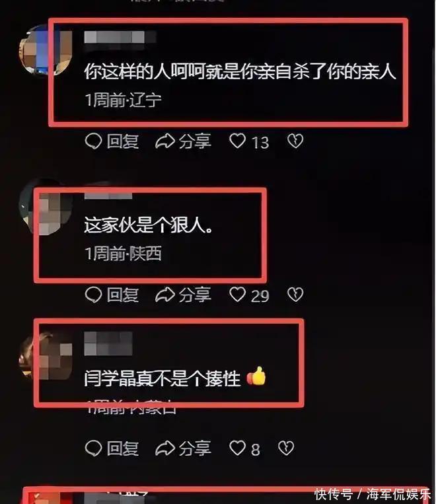Image resolution: width=436 pixels, height=504 pixels.
Task: Open the first commenter's avatar profile
Action: pyautogui.click(x=46, y=50)
